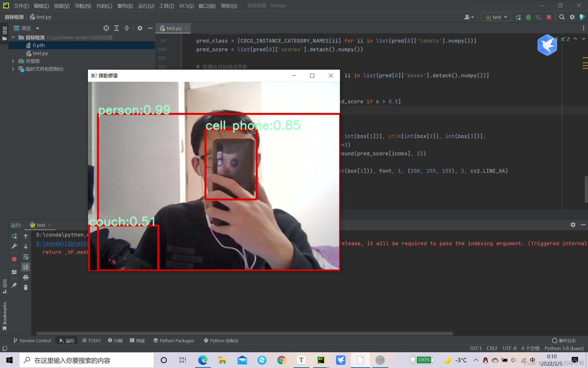Image resolution: width=588 pixels, height=368 pixels.
Task: Open the 重构(R) menu
Action: (x=125, y=6)
